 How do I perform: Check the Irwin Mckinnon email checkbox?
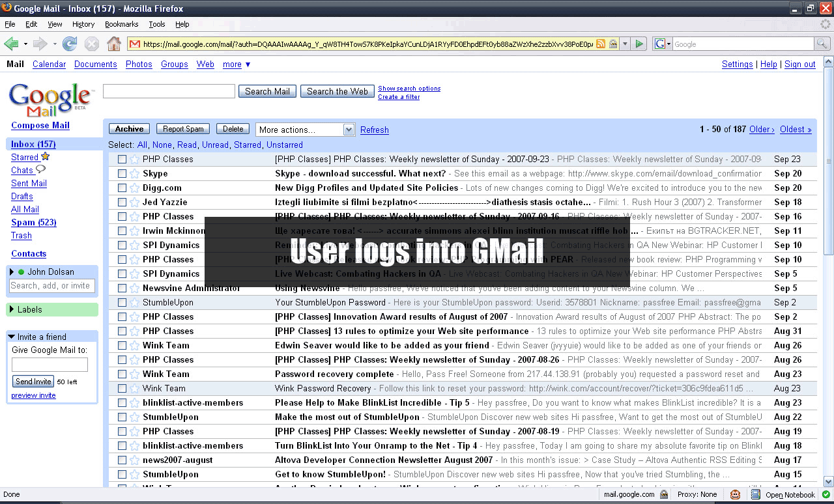122,231
